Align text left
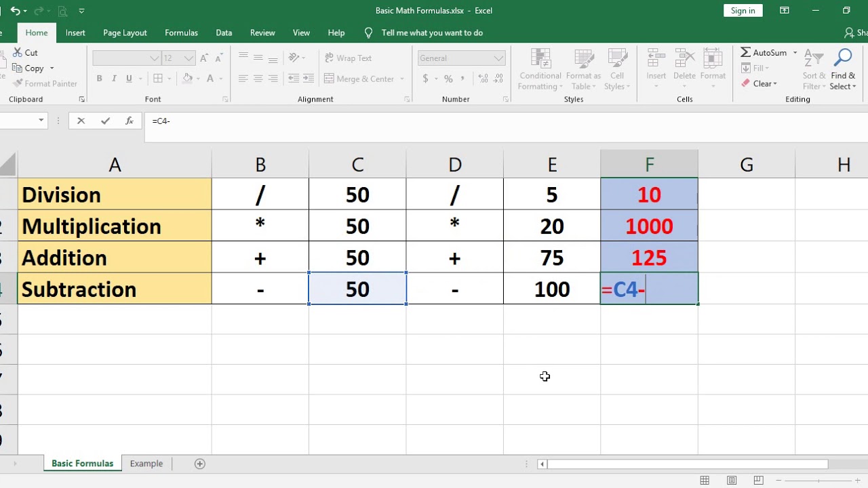The height and width of the screenshot is (488, 868). [x=242, y=79]
